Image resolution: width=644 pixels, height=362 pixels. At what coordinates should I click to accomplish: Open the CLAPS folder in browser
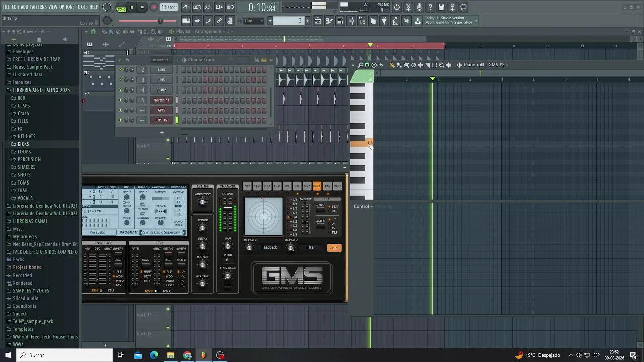tap(24, 106)
